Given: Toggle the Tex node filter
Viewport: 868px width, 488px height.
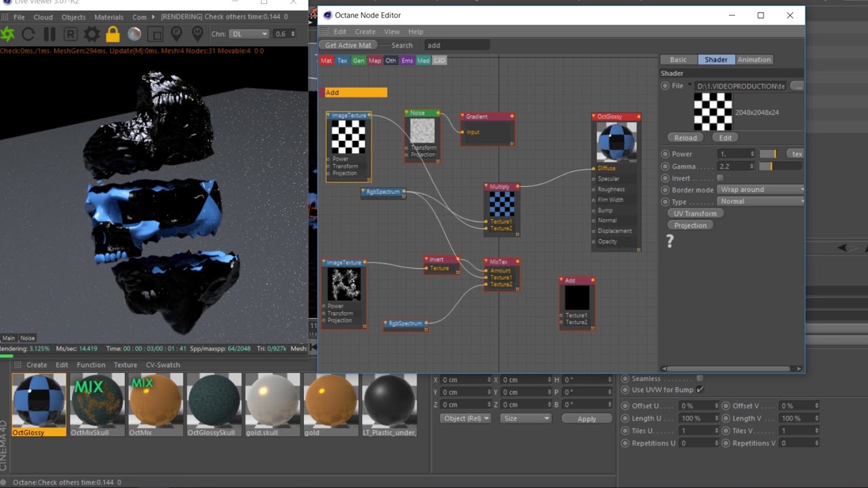Looking at the screenshot, I should click(342, 60).
